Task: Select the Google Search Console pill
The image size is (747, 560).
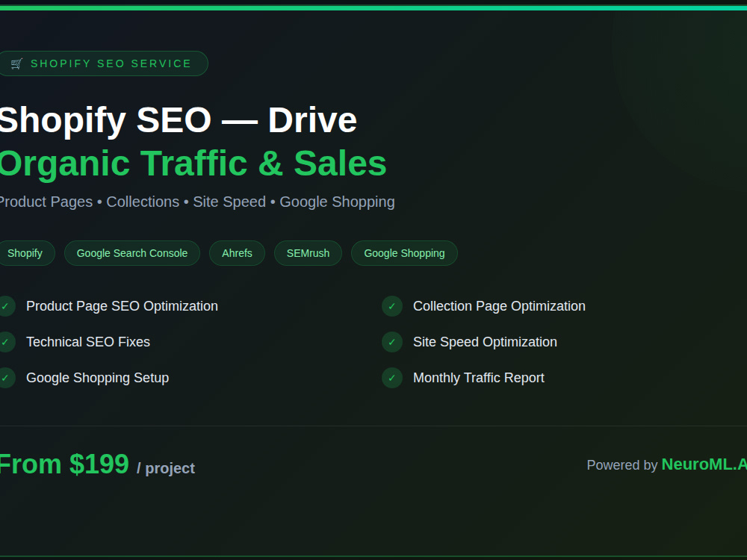Action: (x=132, y=253)
